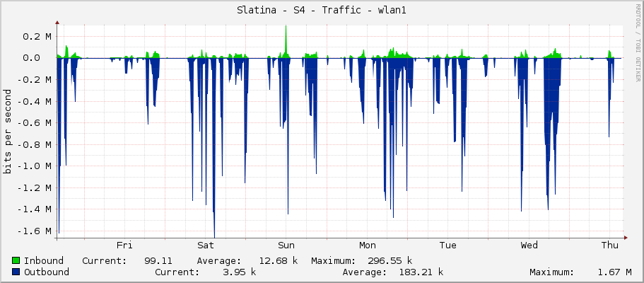Click the Inbound current value '99.11'
This screenshot has height=283, width=644.
tap(158, 260)
